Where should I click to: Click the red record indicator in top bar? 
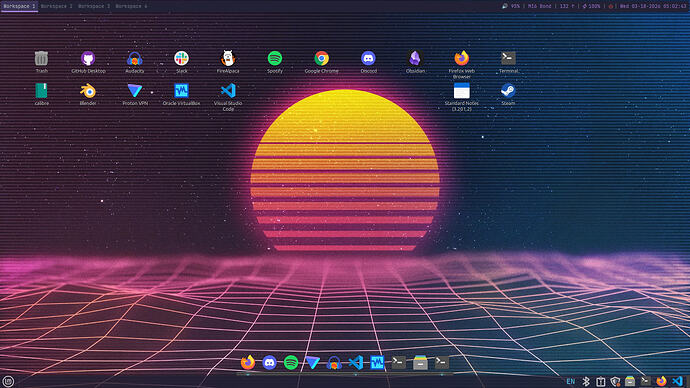[611, 6]
